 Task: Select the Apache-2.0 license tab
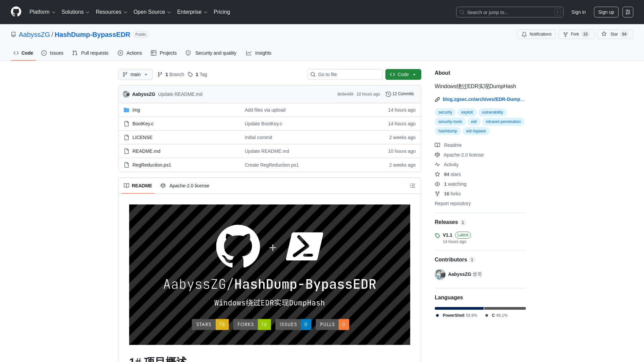[x=185, y=186]
